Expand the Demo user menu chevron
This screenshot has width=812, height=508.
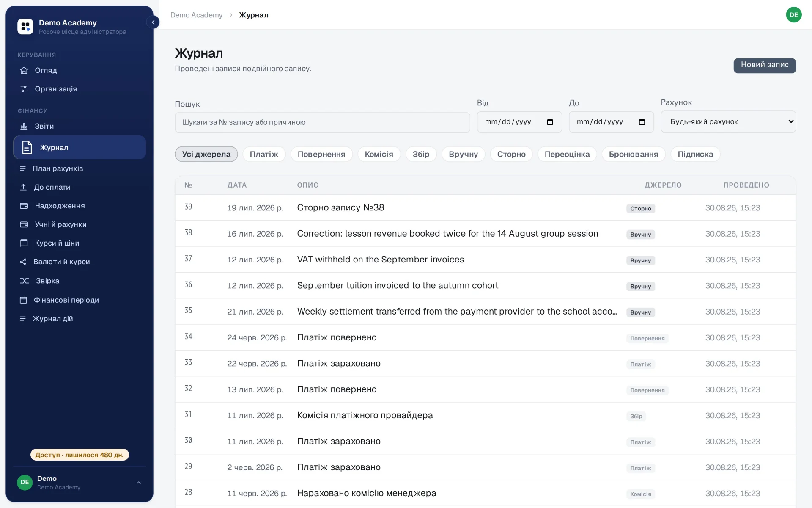click(139, 483)
